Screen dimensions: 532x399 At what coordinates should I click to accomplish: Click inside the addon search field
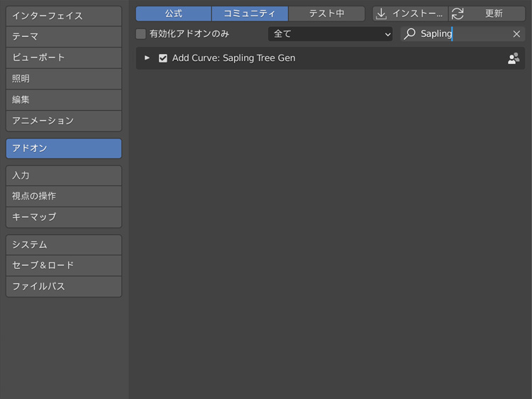475,34
